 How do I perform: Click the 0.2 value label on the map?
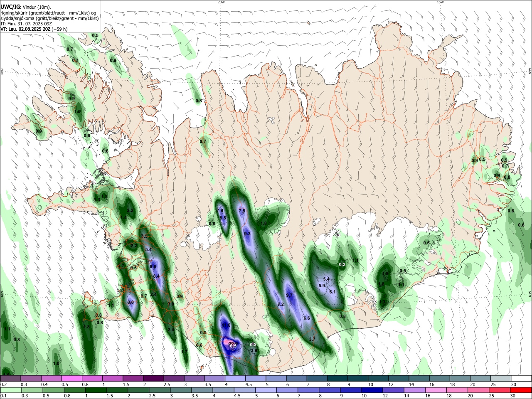pyautogui.click(x=342, y=264)
